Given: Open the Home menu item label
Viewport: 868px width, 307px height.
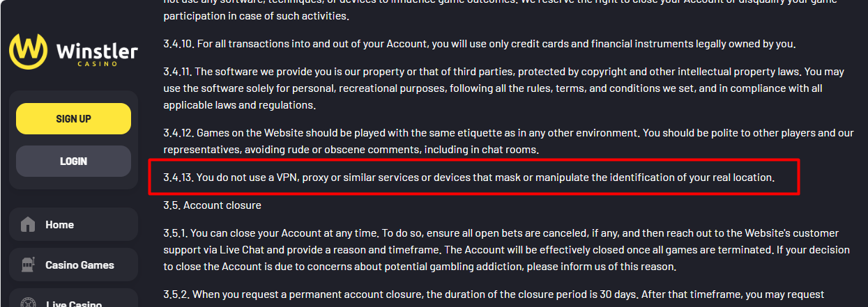Looking at the screenshot, I should [59, 225].
